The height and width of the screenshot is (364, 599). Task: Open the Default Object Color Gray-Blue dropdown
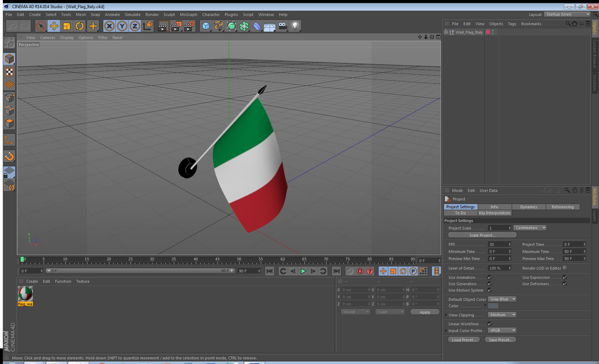(x=502, y=299)
